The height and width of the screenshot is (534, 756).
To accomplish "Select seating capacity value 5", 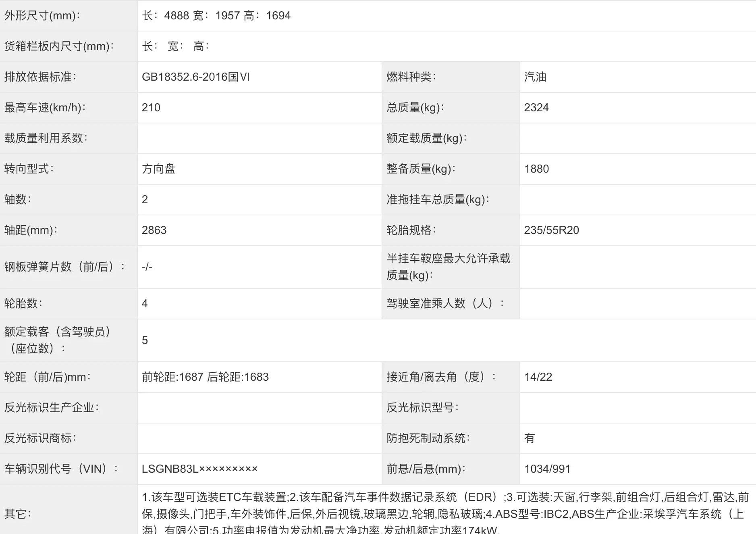I will (x=145, y=340).
